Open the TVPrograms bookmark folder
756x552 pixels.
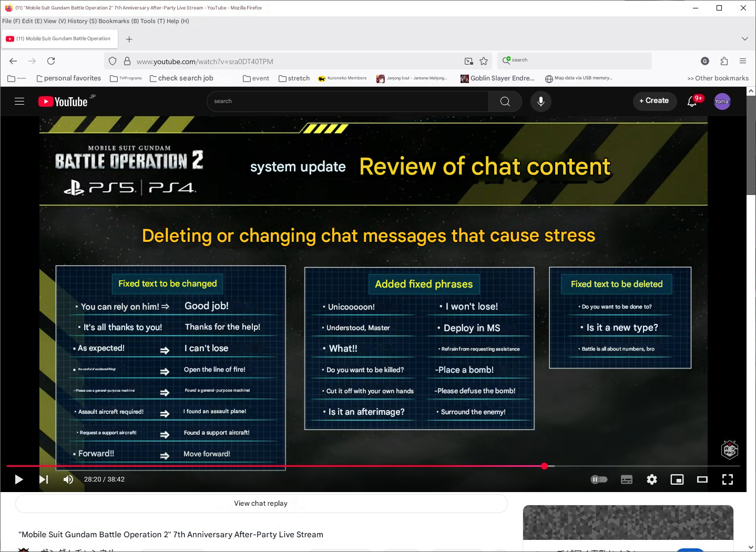click(126, 78)
